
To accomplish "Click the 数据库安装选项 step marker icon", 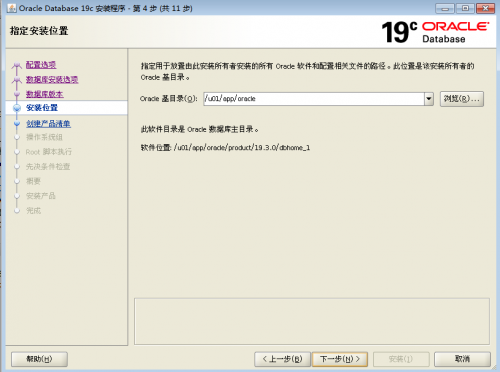I will click(x=17, y=80).
